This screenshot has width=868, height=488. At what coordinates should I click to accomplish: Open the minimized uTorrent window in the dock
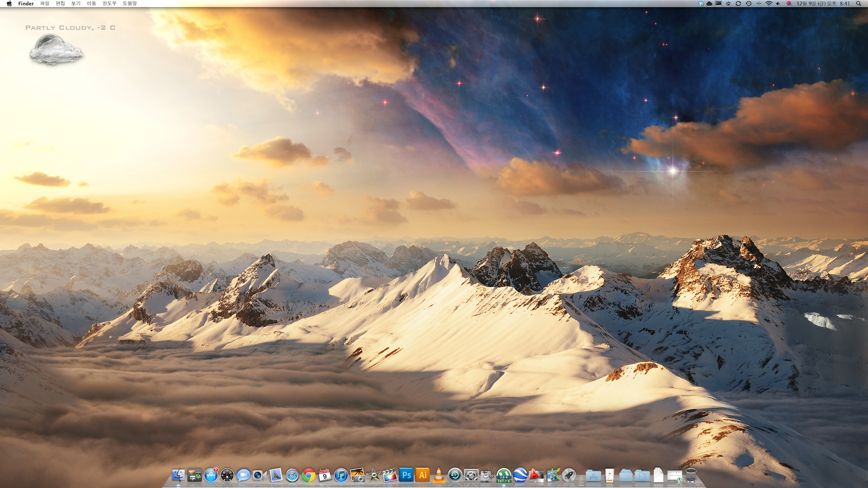click(675, 476)
